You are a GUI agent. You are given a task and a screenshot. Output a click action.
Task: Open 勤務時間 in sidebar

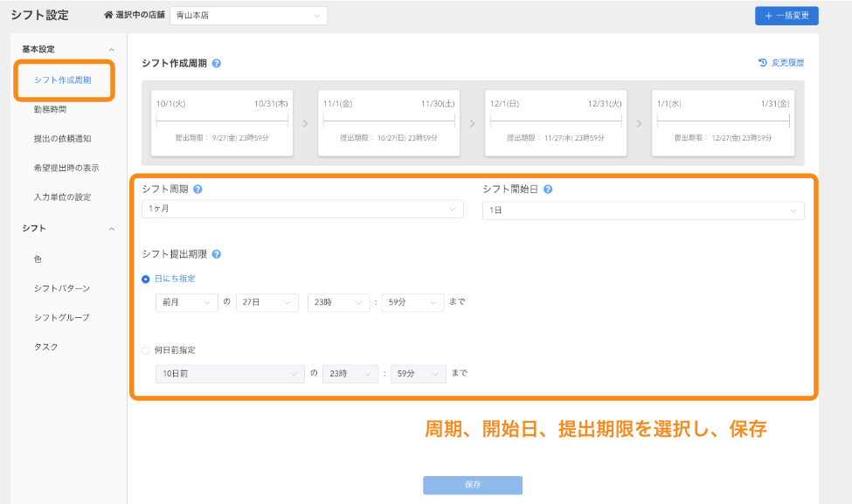tap(50, 110)
